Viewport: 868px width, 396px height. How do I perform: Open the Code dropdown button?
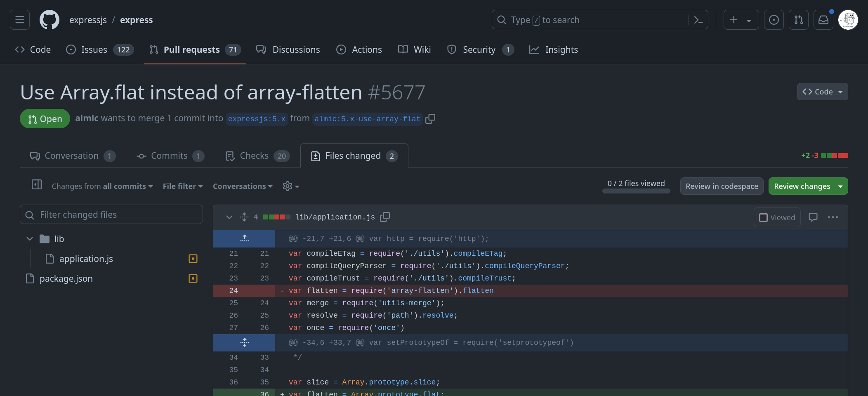pos(822,92)
